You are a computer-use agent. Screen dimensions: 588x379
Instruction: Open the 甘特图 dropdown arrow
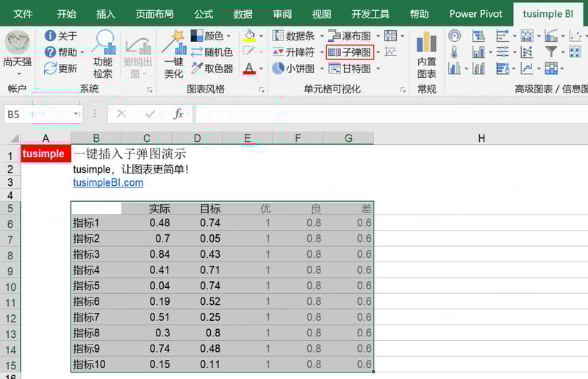[378, 68]
